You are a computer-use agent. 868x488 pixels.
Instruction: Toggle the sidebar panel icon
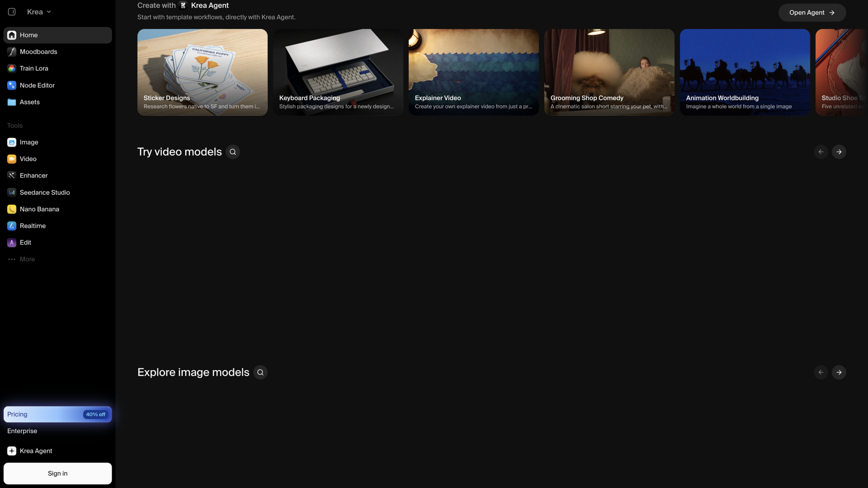click(x=12, y=12)
